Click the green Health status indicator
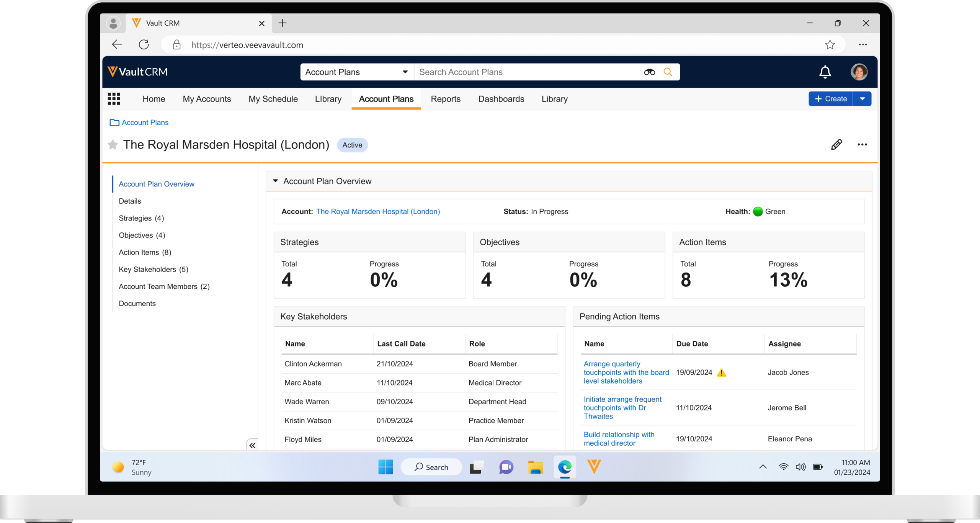The image size is (980, 523). tap(758, 211)
